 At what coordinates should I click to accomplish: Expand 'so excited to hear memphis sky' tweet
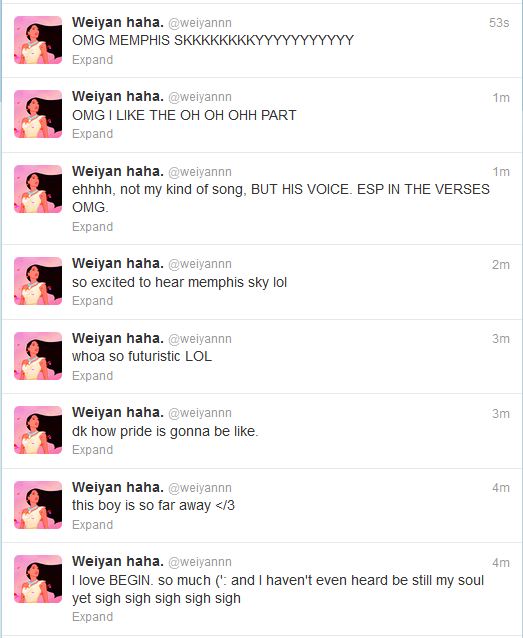tap(92, 301)
